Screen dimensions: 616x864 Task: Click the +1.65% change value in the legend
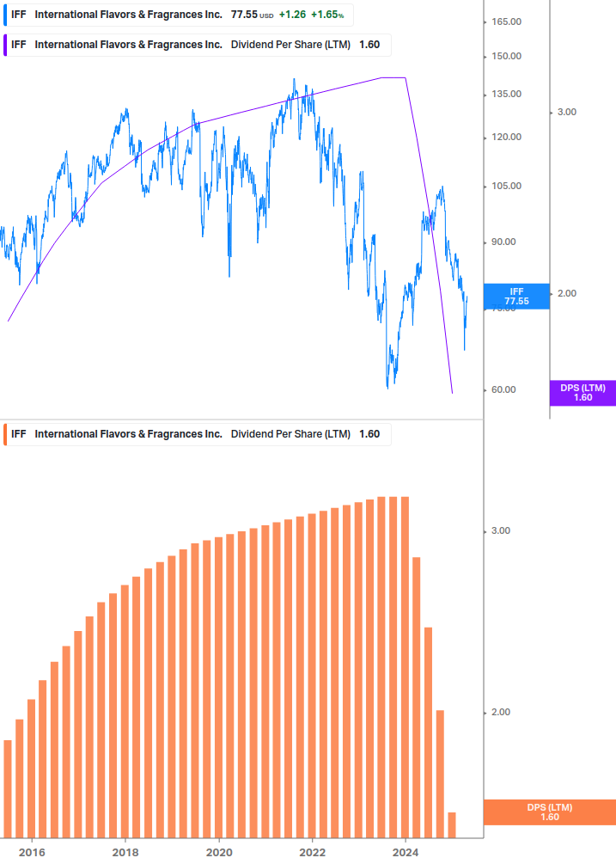tap(327, 15)
